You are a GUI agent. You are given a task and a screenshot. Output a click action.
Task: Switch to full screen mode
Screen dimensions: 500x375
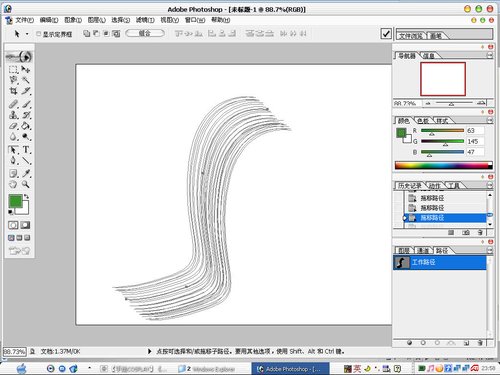(x=27, y=238)
